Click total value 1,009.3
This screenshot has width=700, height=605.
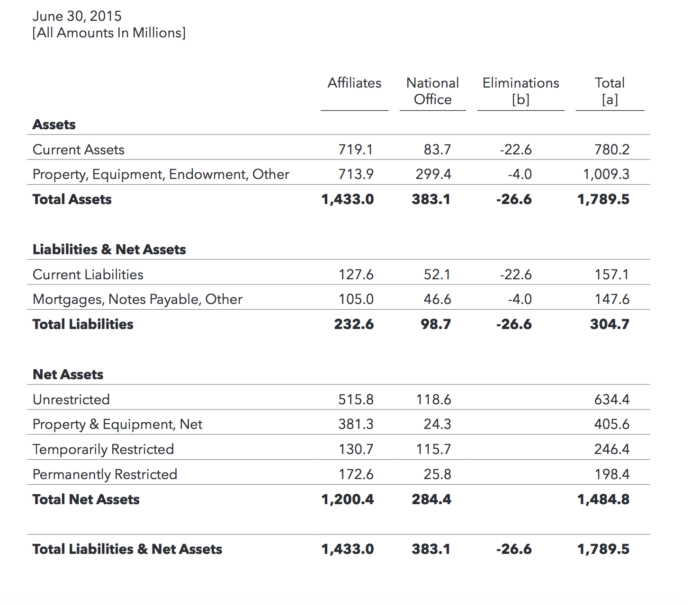click(x=606, y=174)
